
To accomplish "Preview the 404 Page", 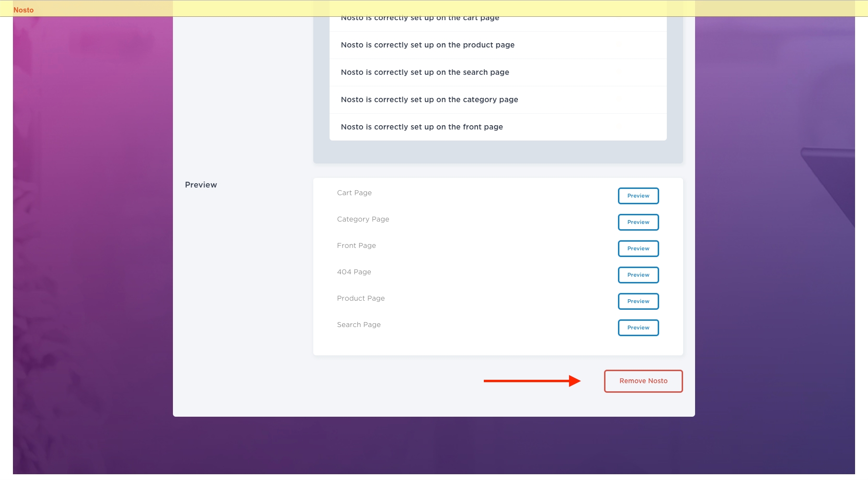I will (638, 275).
